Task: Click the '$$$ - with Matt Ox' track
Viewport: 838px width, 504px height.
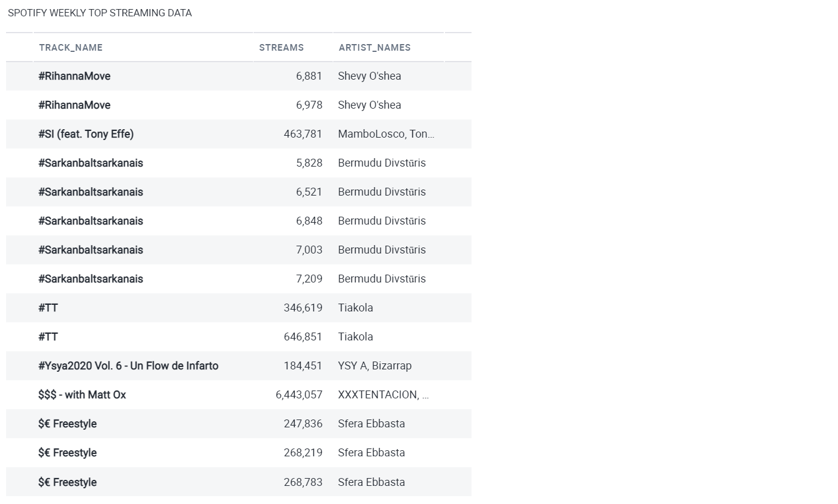Action: 82,395
